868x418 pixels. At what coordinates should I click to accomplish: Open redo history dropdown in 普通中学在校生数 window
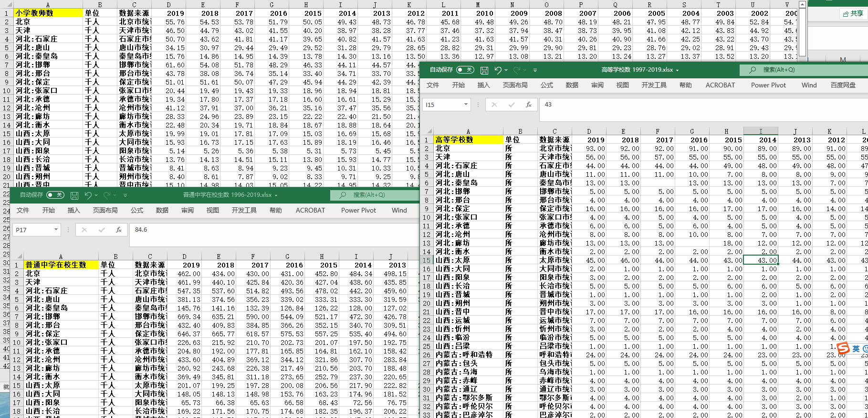click(115, 195)
